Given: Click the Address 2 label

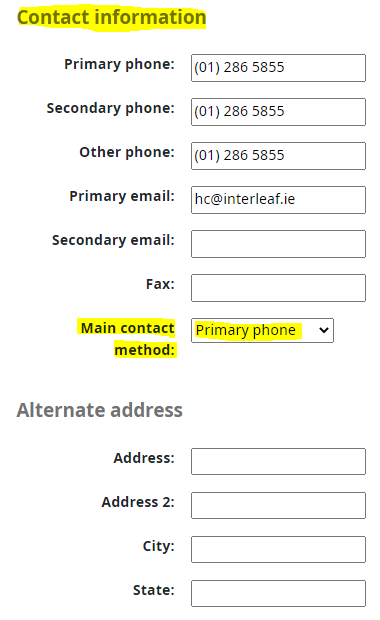Looking at the screenshot, I should tap(138, 502).
